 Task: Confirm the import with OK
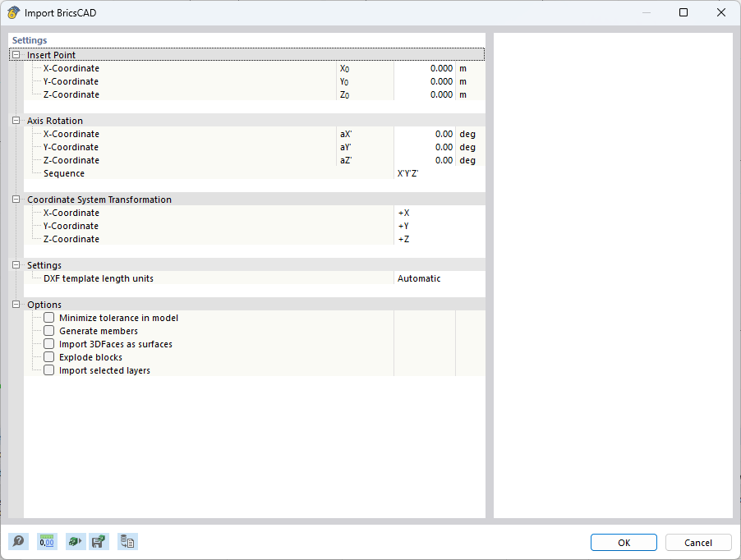[x=623, y=542]
